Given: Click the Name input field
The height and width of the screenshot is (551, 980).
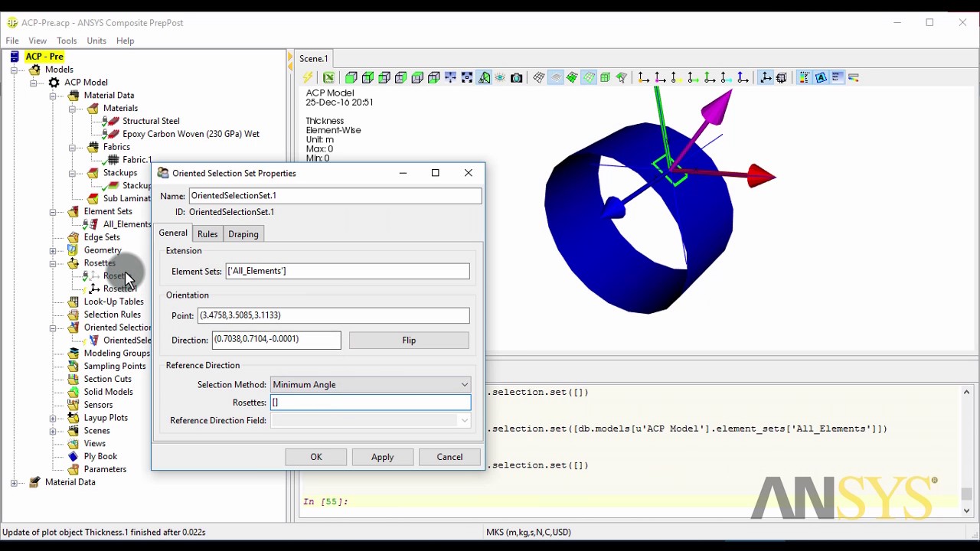Looking at the screenshot, I should (x=335, y=196).
